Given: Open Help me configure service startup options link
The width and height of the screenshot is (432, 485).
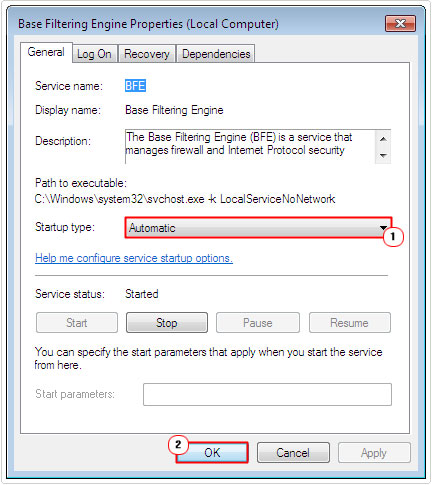Looking at the screenshot, I should [x=134, y=258].
